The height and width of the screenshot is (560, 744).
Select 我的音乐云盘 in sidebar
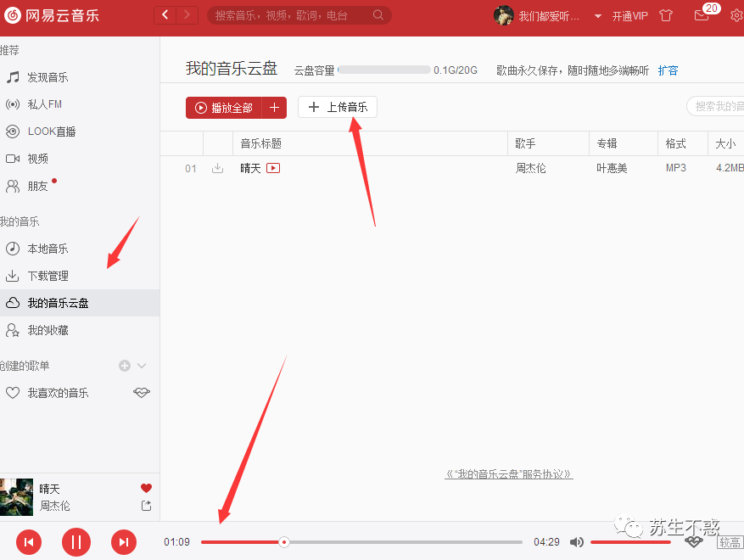point(80,303)
